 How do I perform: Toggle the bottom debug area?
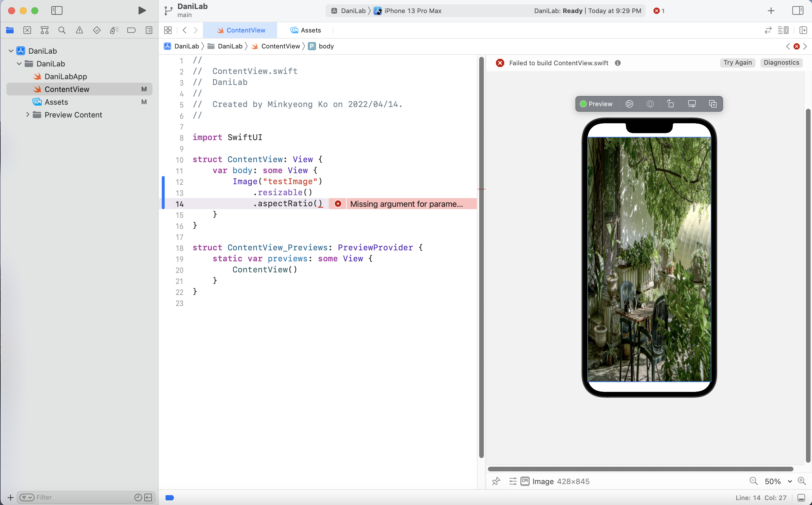click(801, 498)
